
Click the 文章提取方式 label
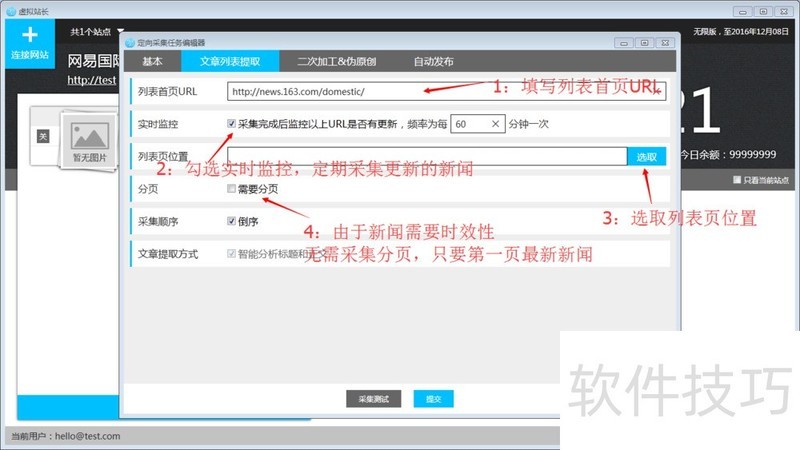168,254
